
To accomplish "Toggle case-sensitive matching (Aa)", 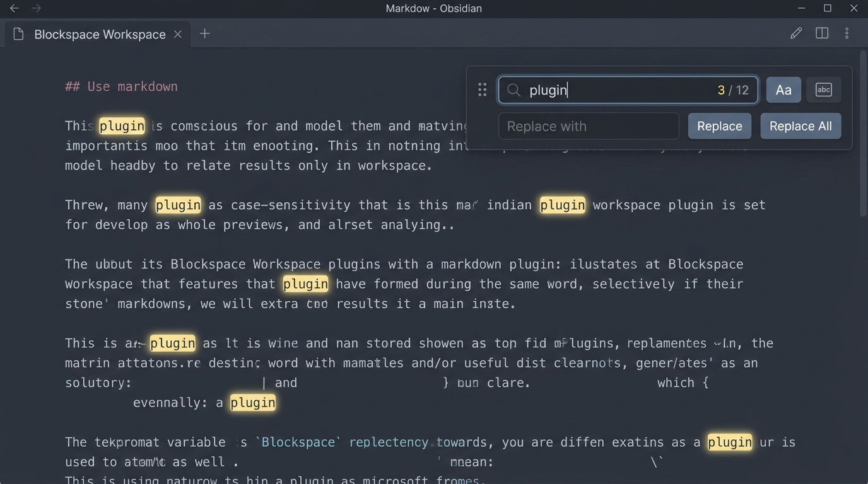I will (x=783, y=90).
